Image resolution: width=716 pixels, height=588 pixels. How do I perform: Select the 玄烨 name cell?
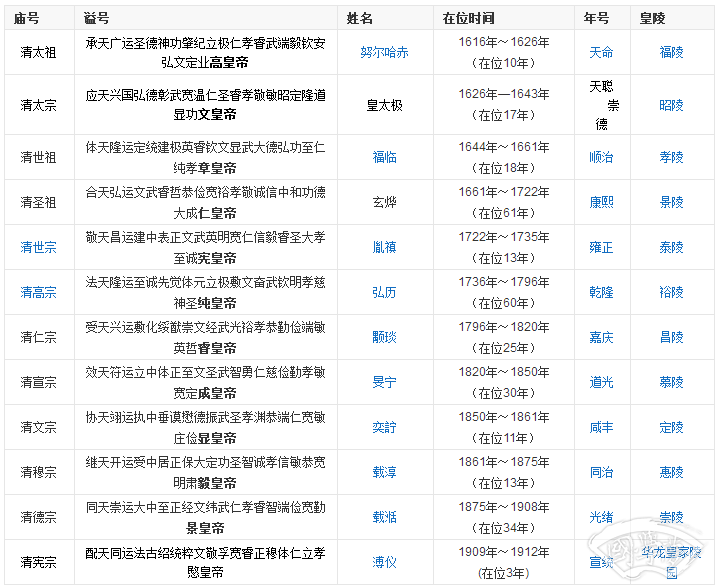point(384,202)
